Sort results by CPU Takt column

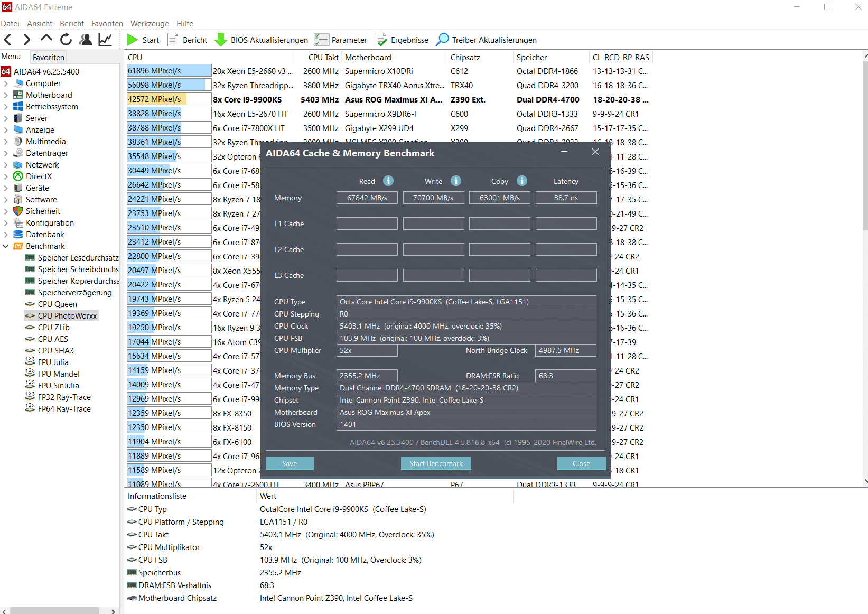coord(320,57)
